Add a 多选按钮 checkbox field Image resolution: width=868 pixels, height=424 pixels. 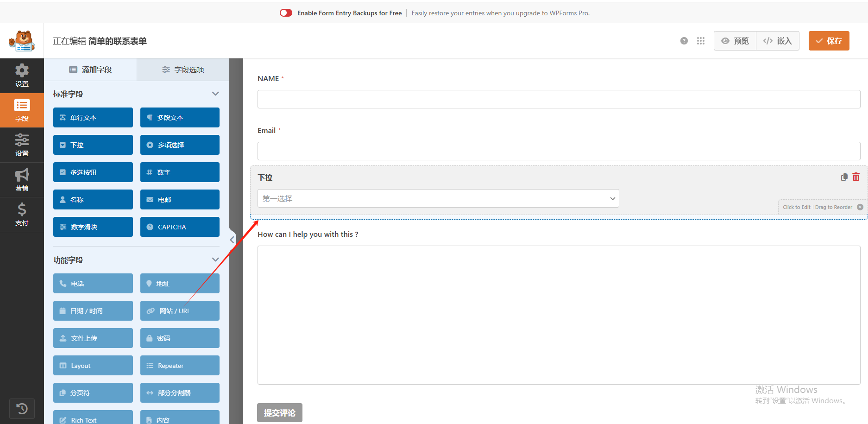(x=93, y=172)
